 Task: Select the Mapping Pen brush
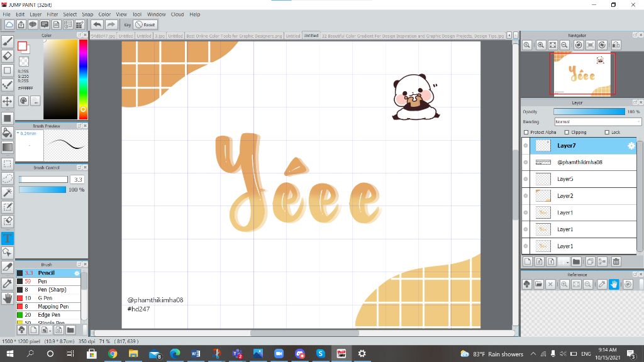48,307
